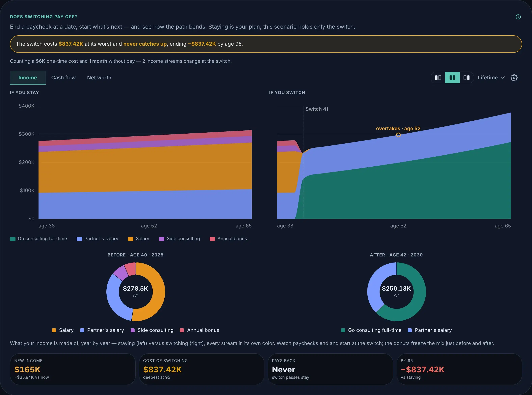The height and width of the screenshot is (395, 532).
Task: Toggle Annual bonus in area chart legend
Action: click(x=228, y=239)
